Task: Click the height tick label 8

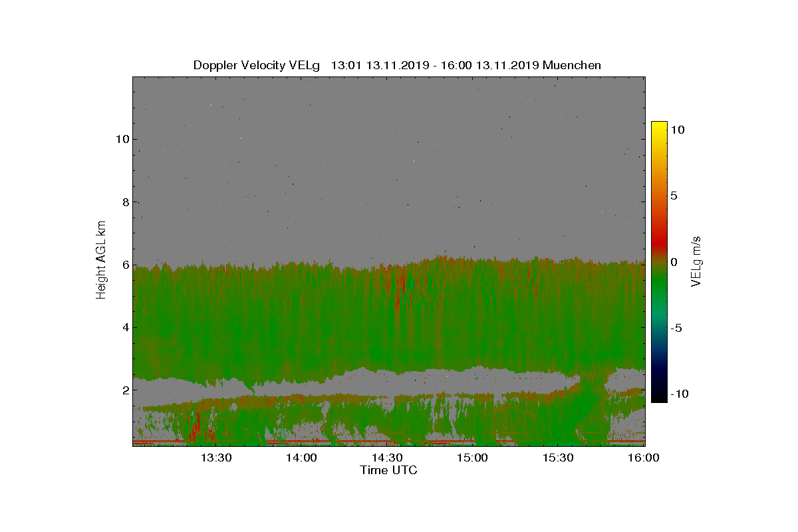Action: pos(124,202)
